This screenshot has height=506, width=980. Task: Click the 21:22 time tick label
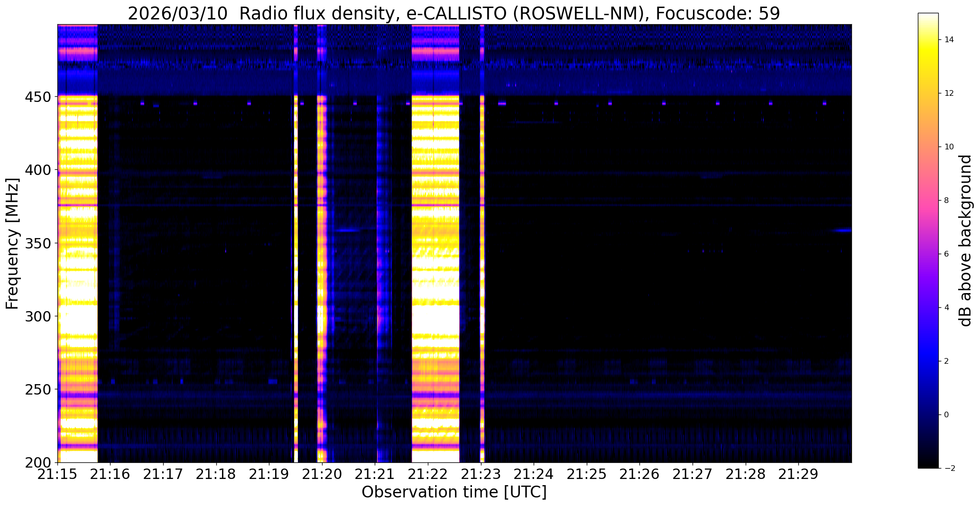click(x=428, y=474)
